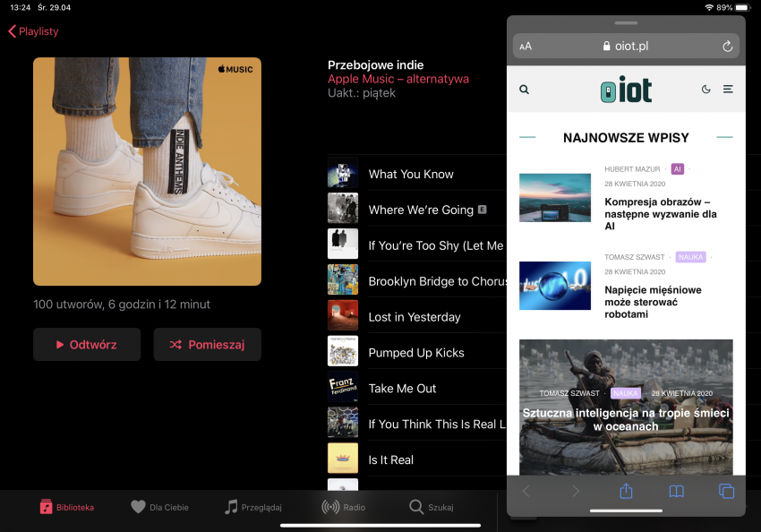Tap album art for Is It Real

click(x=343, y=459)
